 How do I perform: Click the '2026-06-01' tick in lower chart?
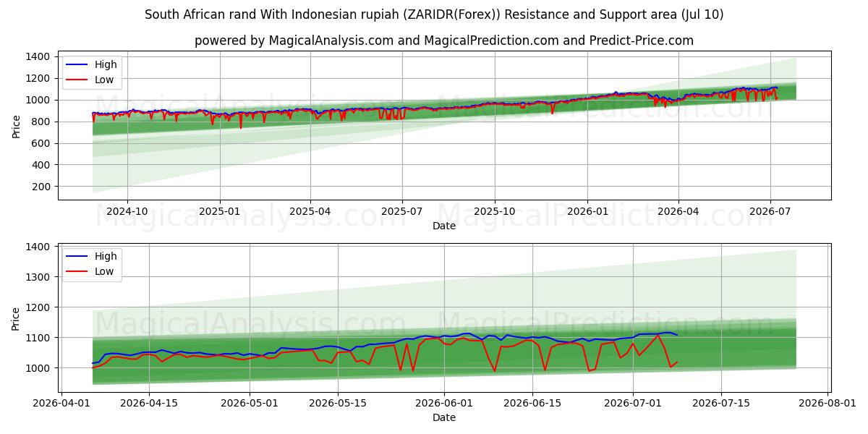click(x=444, y=403)
